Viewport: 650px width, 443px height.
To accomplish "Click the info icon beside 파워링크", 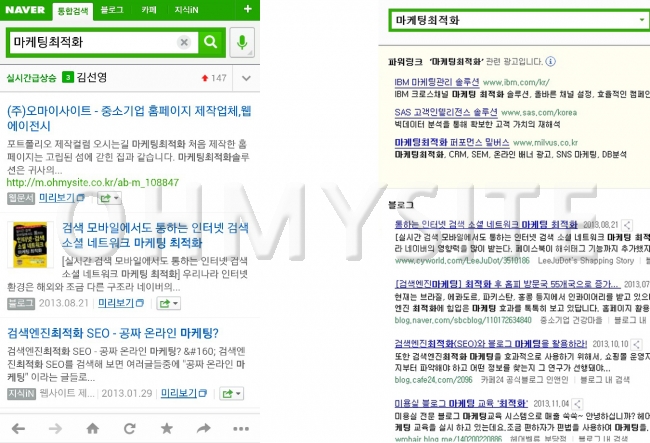I will [551, 61].
